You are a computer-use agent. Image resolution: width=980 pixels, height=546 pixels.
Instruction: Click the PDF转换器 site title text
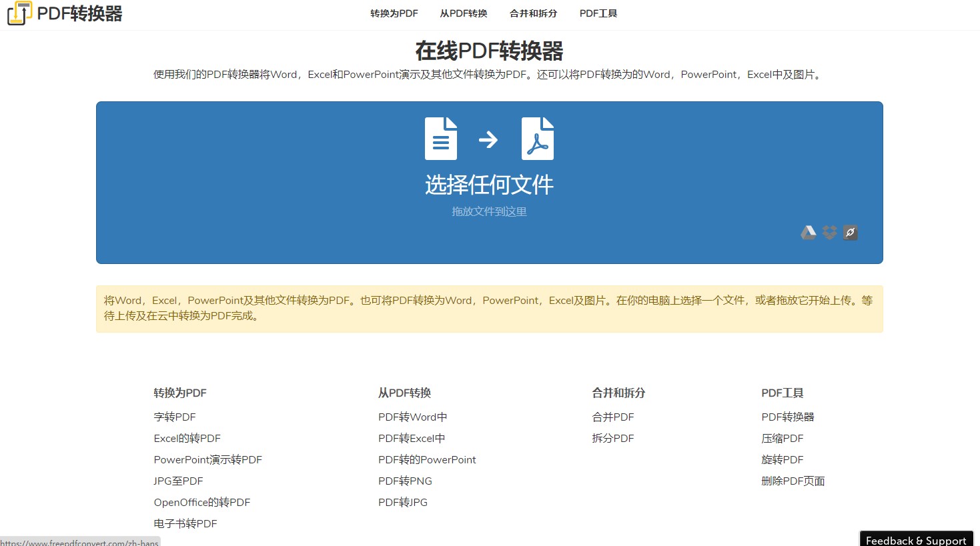coord(79,13)
